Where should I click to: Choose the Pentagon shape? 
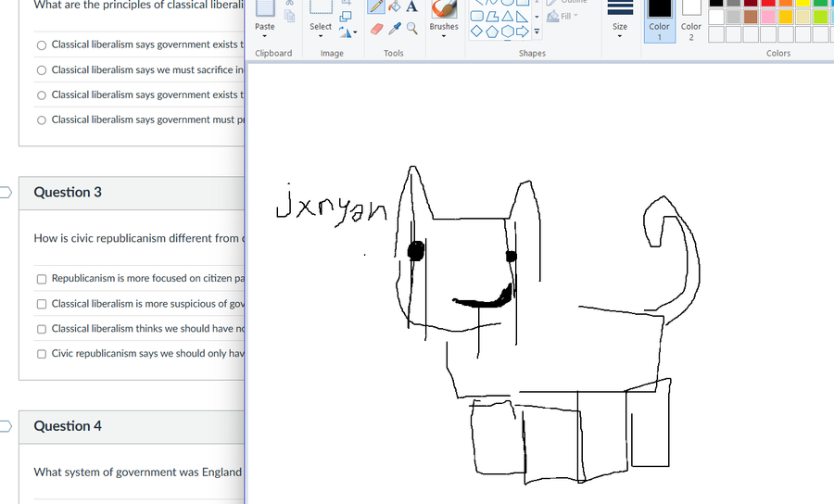point(492,31)
